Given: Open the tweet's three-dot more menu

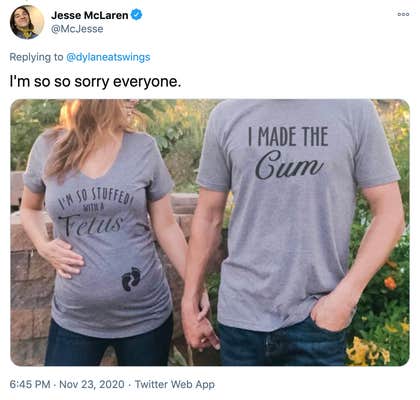Looking at the screenshot, I should (x=403, y=15).
